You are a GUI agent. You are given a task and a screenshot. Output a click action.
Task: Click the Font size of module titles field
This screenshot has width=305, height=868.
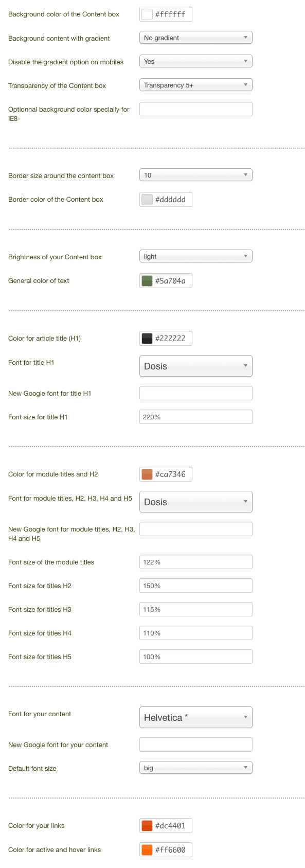tap(196, 562)
